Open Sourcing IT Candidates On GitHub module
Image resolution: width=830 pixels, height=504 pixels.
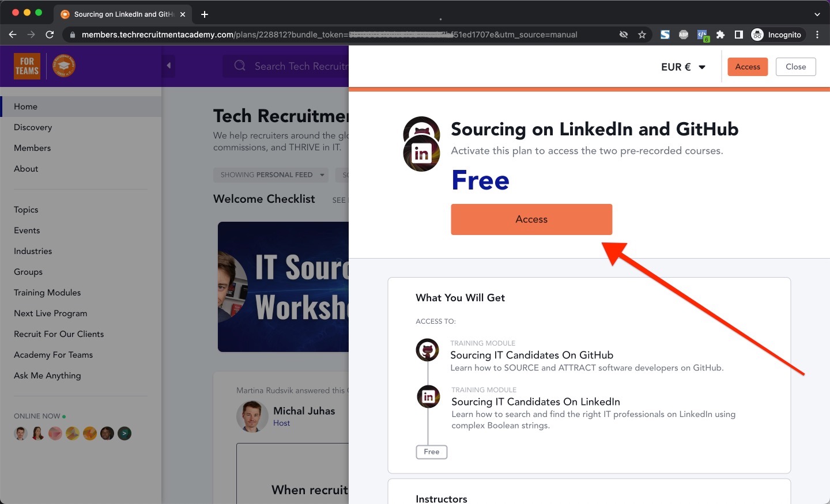tap(531, 355)
